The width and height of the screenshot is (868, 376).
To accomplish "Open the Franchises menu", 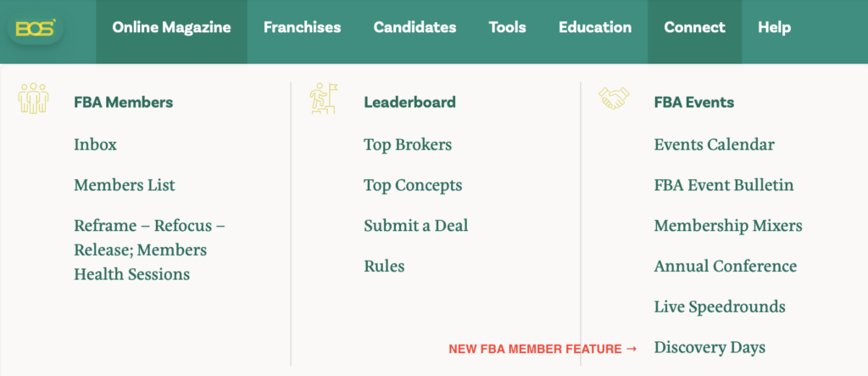I will click(x=302, y=27).
